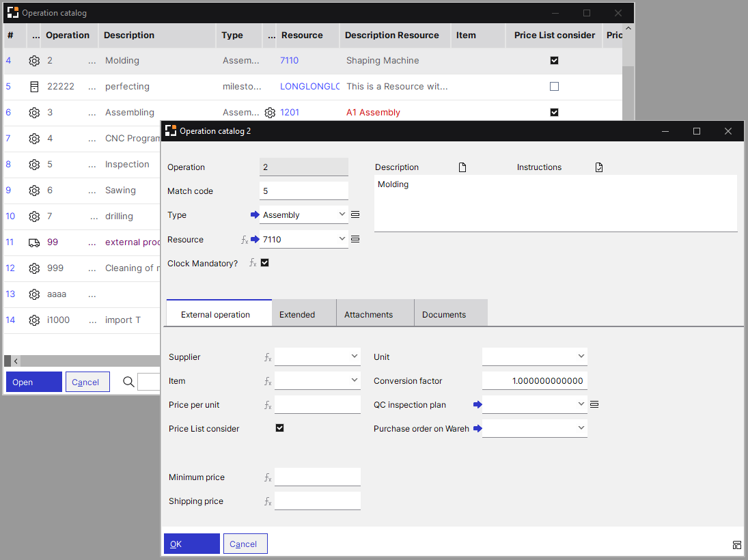Open list icon beside Resource dropdown

[355, 240]
